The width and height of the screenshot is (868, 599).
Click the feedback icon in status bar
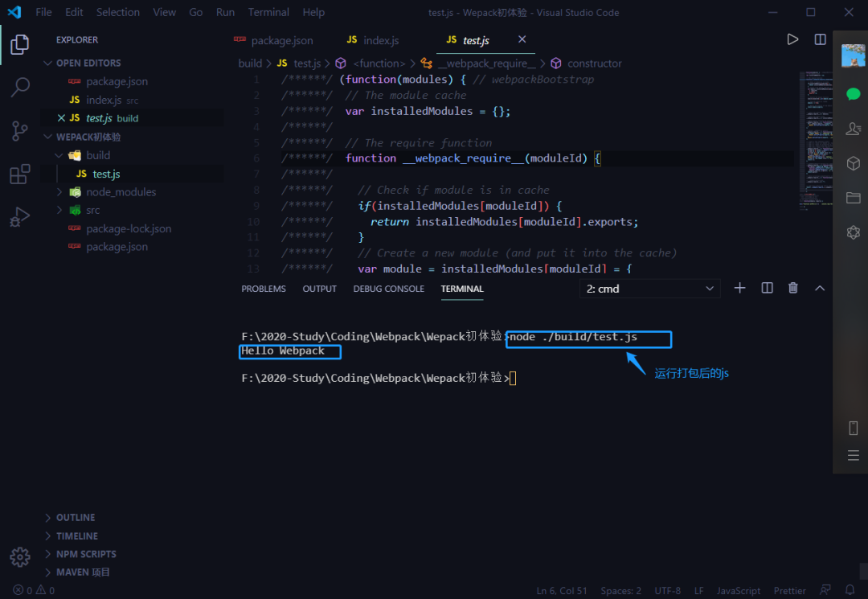tap(825, 590)
